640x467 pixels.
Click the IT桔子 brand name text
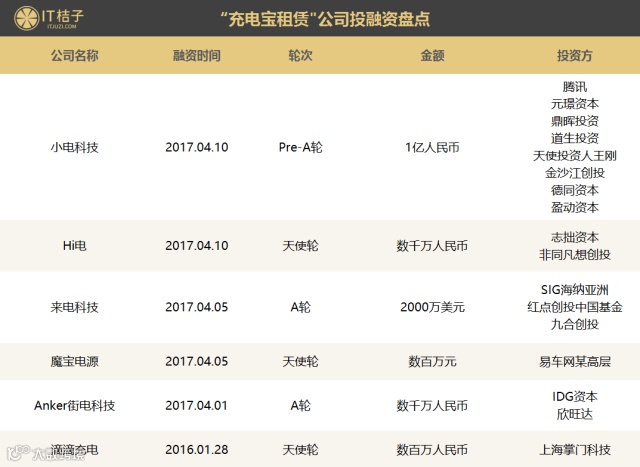click(63, 16)
